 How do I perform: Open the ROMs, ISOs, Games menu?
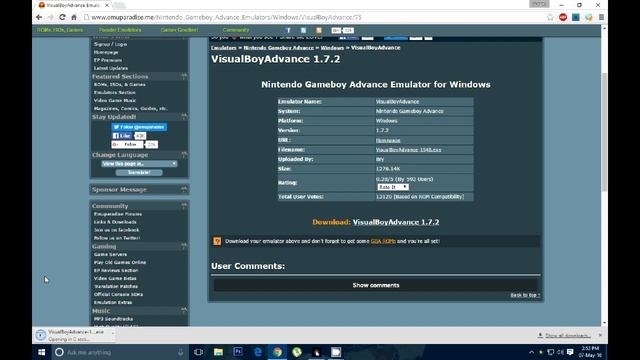[x=60, y=30]
